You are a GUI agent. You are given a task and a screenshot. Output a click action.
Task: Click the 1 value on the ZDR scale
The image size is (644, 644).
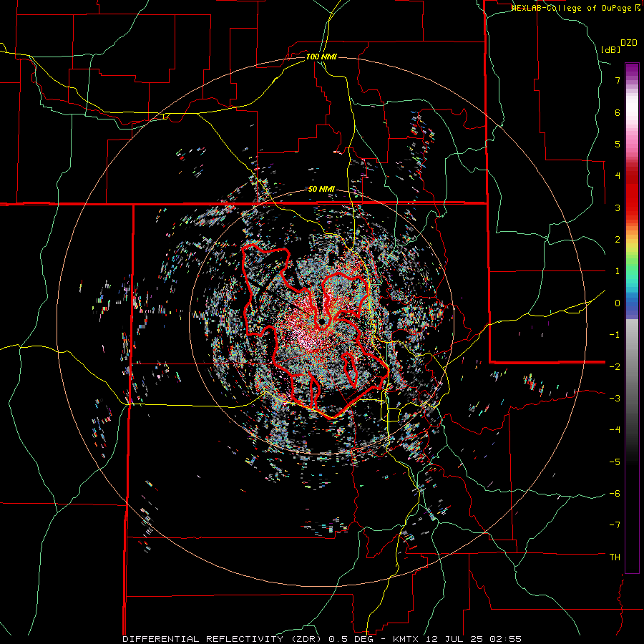pos(618,271)
